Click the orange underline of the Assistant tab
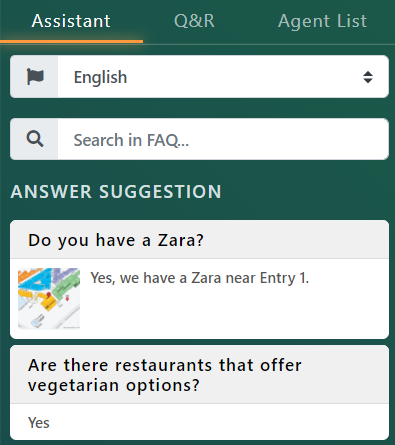This screenshot has height=445, width=395. pyautogui.click(x=71, y=41)
